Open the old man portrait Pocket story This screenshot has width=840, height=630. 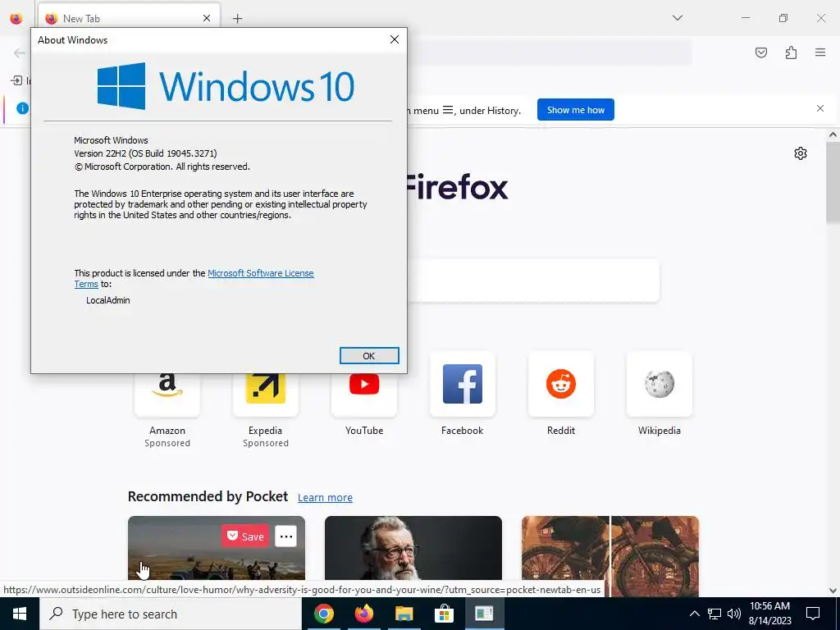(x=413, y=549)
